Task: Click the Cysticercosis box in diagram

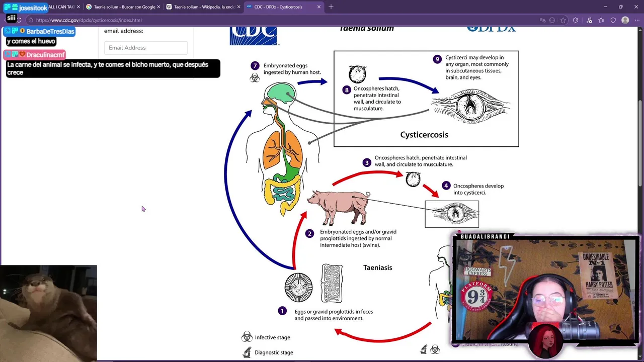Action: [426, 99]
